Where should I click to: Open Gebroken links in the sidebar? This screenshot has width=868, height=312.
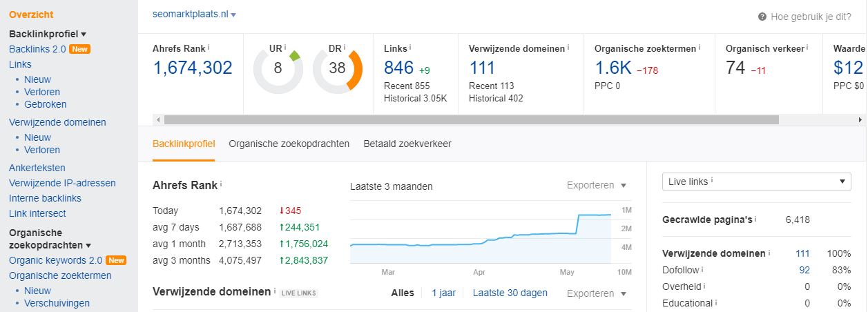point(46,104)
